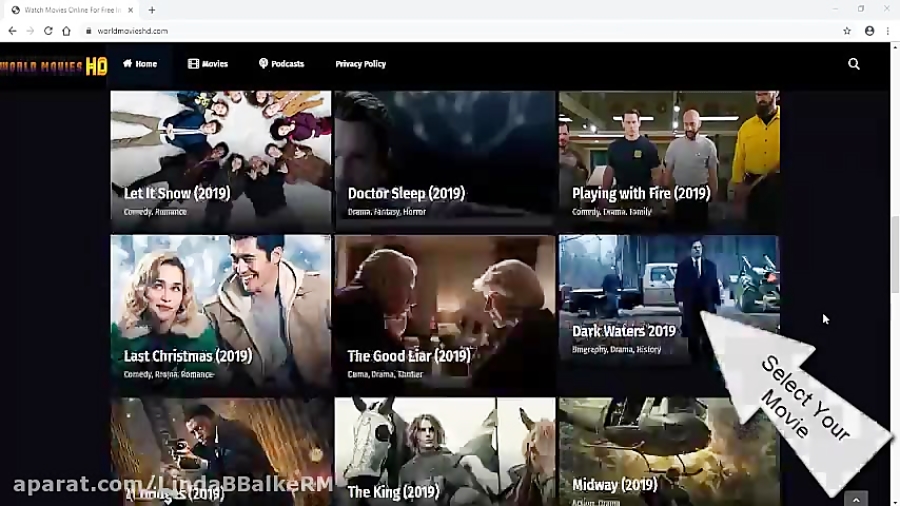Click the genres under Last Christmas

pyautogui.click(x=169, y=374)
